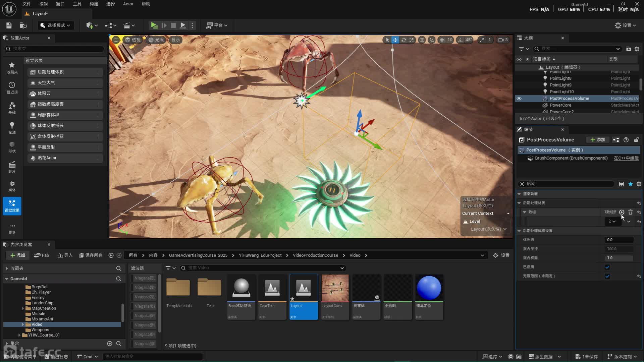Toggle Infinite Extent Unbound checkbox

(607, 276)
